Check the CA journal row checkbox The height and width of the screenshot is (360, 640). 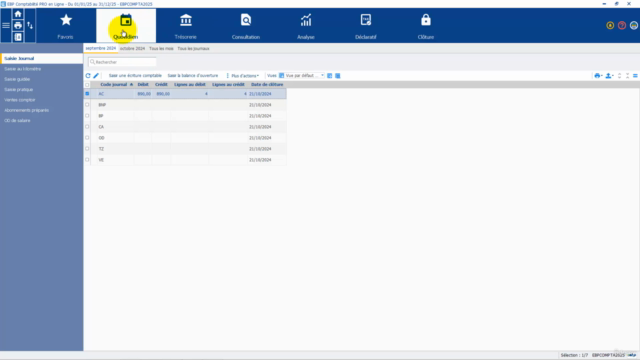coord(87,127)
